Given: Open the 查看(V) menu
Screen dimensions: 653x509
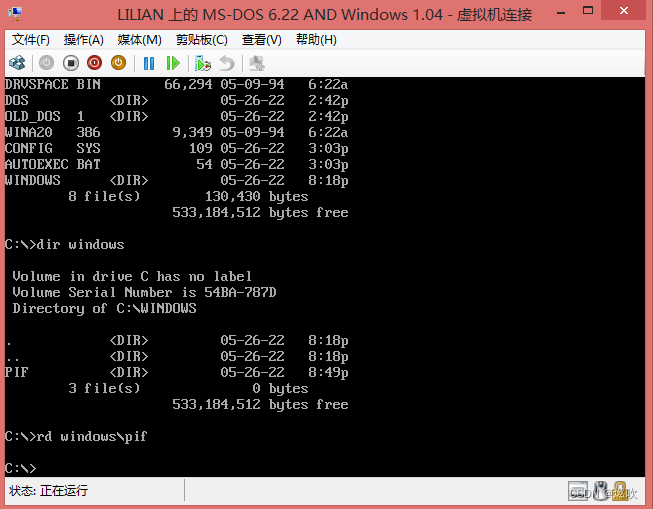Looking at the screenshot, I should [x=262, y=40].
